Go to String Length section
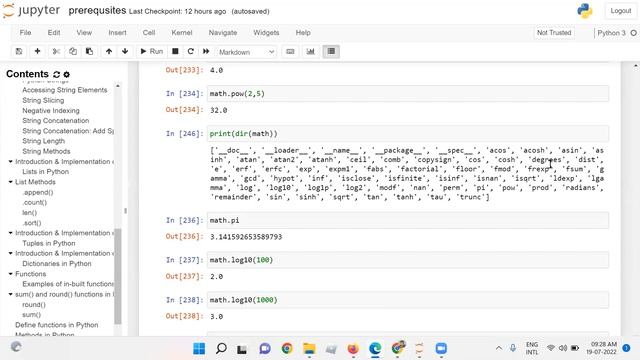Viewport: 640px width, 360px height. pos(43,141)
